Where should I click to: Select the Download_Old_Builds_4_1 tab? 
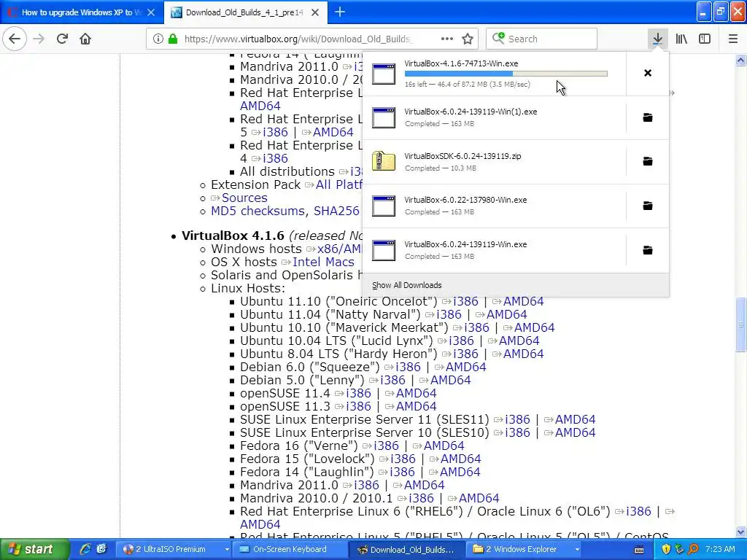[x=244, y=12]
